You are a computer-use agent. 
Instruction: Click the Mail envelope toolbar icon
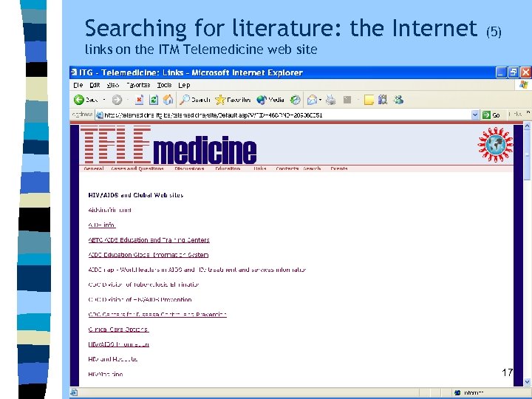click(312, 100)
